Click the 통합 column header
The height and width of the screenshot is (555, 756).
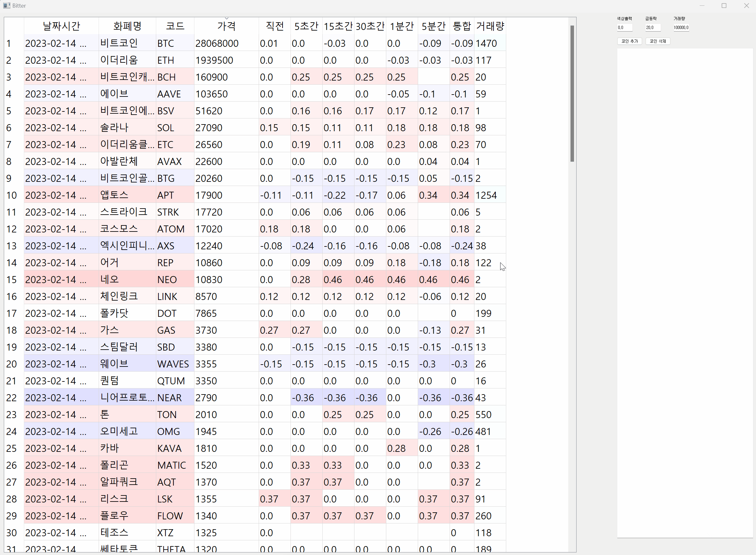[x=462, y=26]
